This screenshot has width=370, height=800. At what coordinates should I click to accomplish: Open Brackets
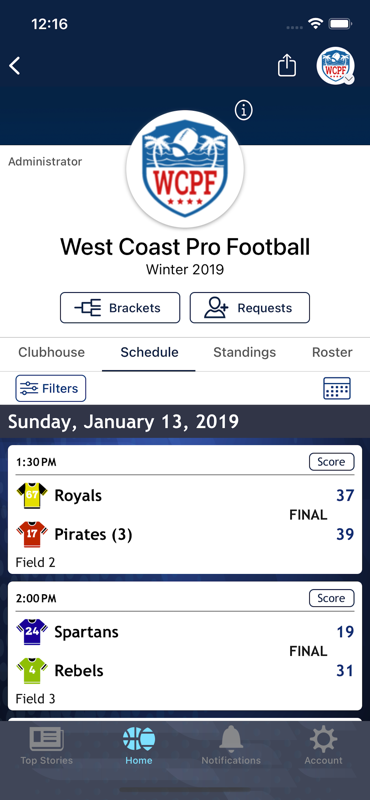click(120, 308)
